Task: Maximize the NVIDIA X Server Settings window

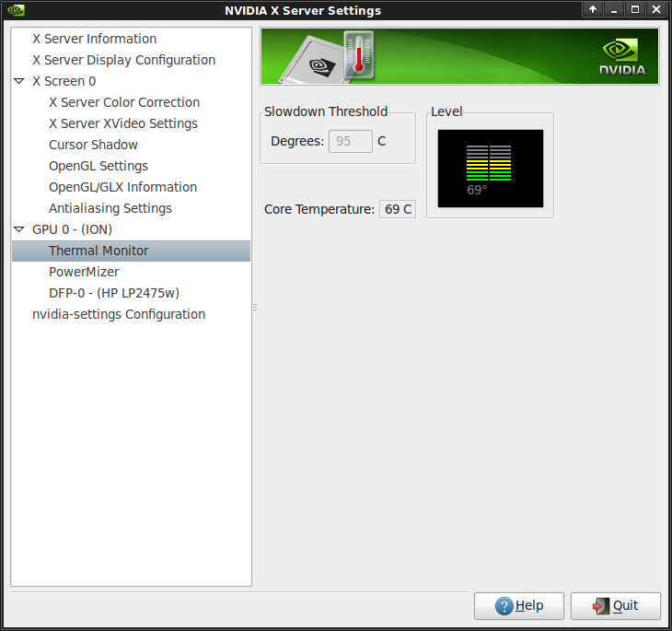Action: pyautogui.click(x=635, y=9)
